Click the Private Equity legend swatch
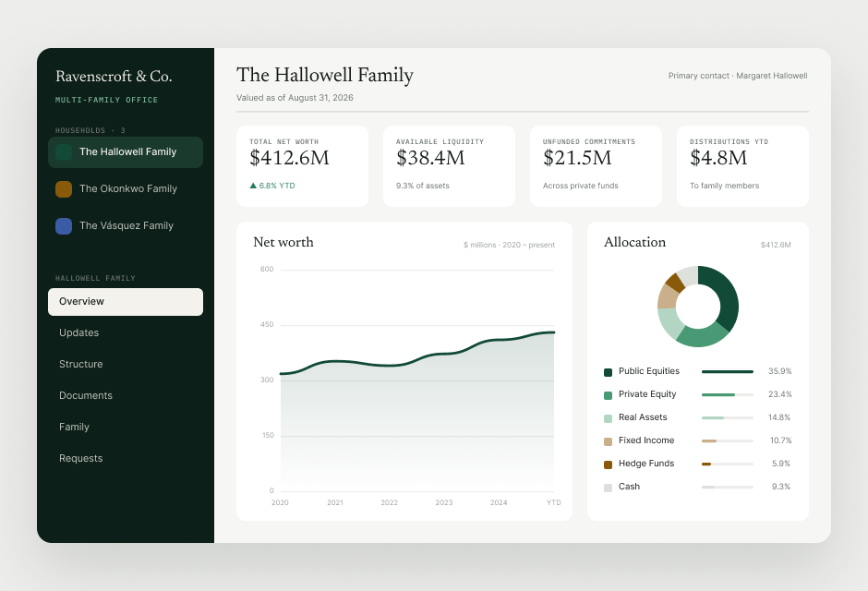This screenshot has width=868, height=591. coord(608,395)
